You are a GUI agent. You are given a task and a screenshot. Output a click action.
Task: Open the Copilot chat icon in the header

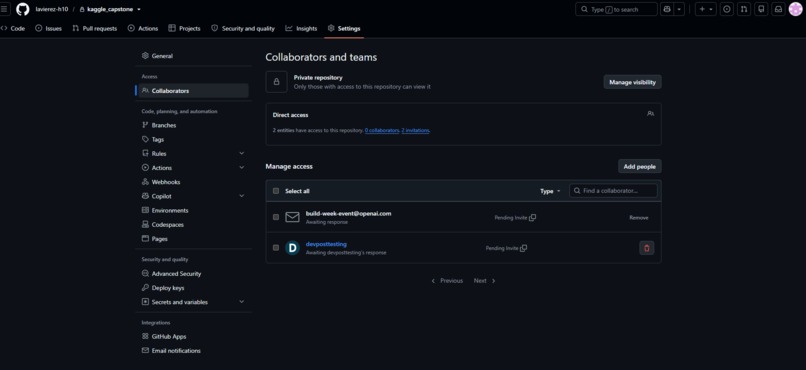tap(667, 9)
